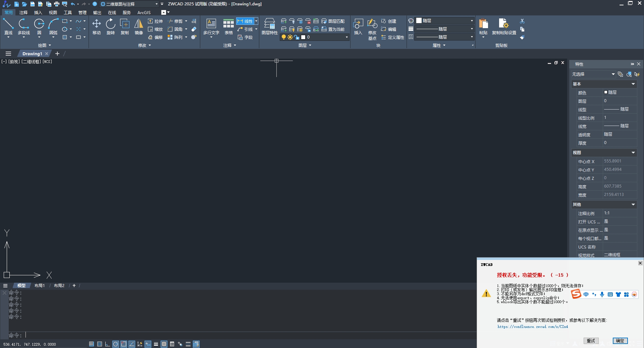Activate the 移动 (Move) tool
Screen dimensions: 644x348
tap(97, 27)
